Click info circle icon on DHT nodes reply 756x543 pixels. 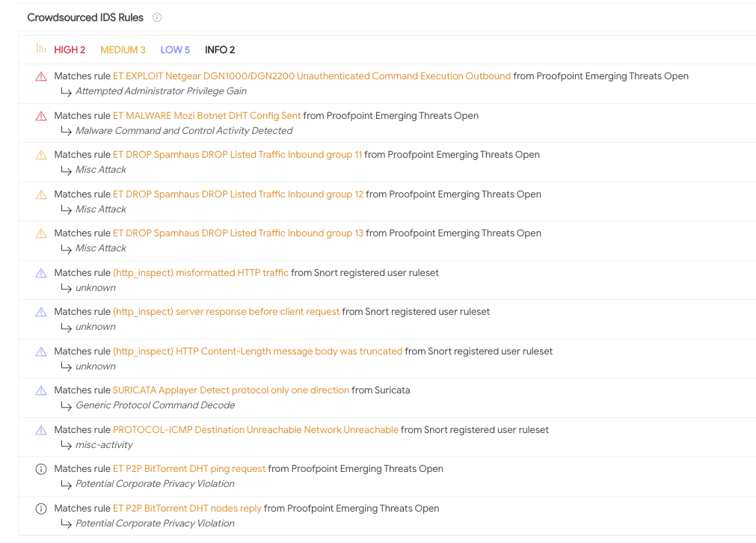click(41, 509)
